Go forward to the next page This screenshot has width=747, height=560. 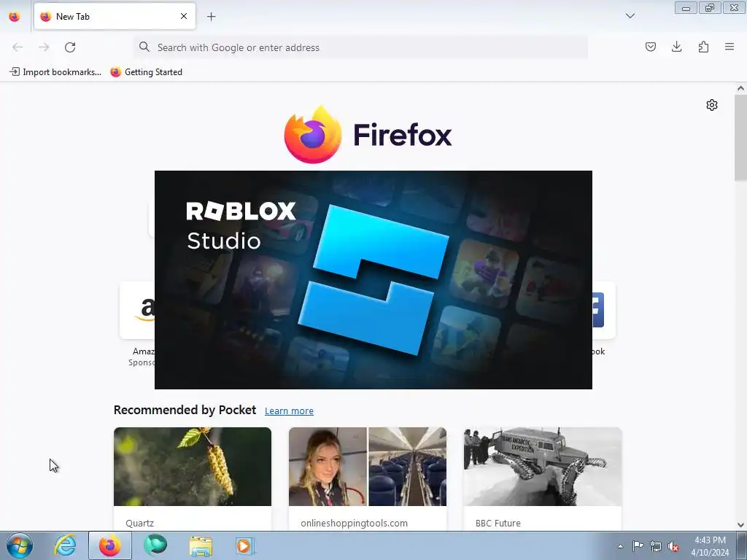coord(44,47)
